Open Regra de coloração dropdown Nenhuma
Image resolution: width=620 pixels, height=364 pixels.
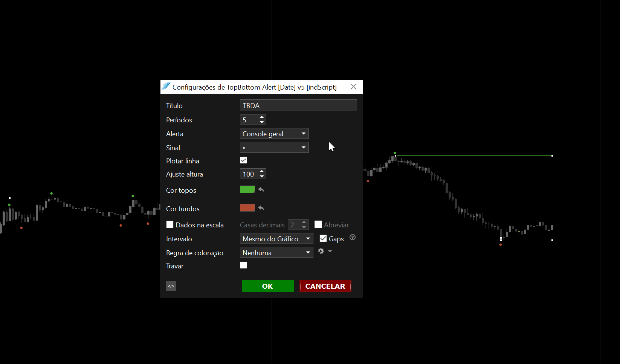276,253
